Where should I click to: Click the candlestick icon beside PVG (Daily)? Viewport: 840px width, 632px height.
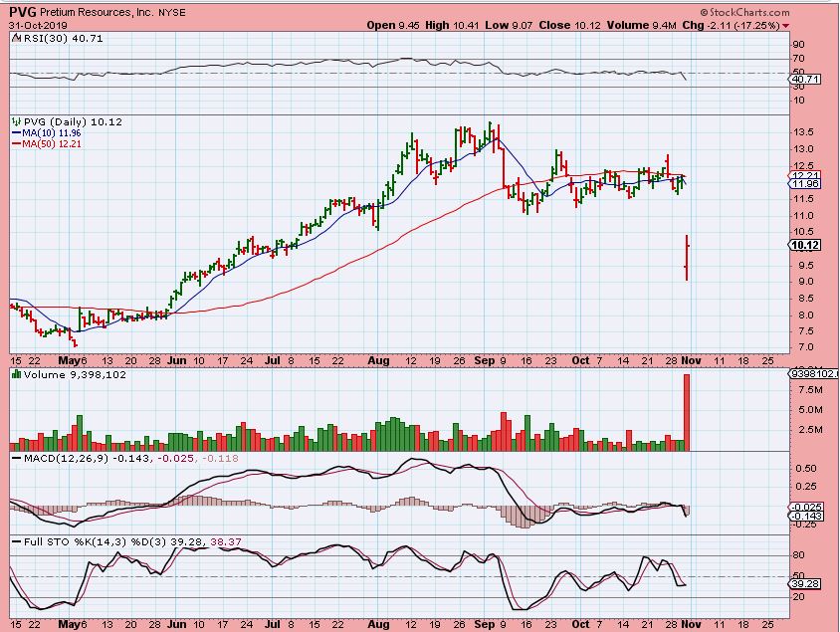point(17,122)
